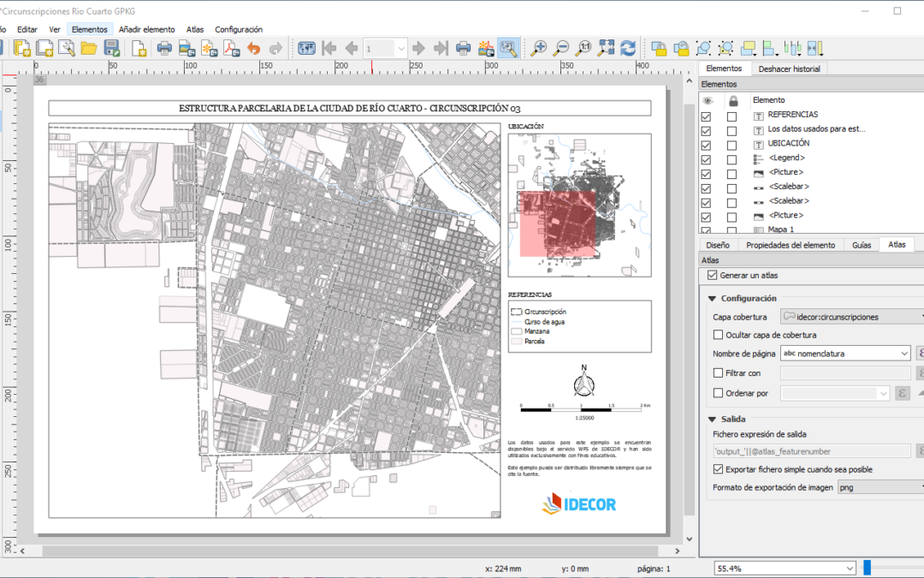Uncheck Generar un atlas

click(713, 276)
